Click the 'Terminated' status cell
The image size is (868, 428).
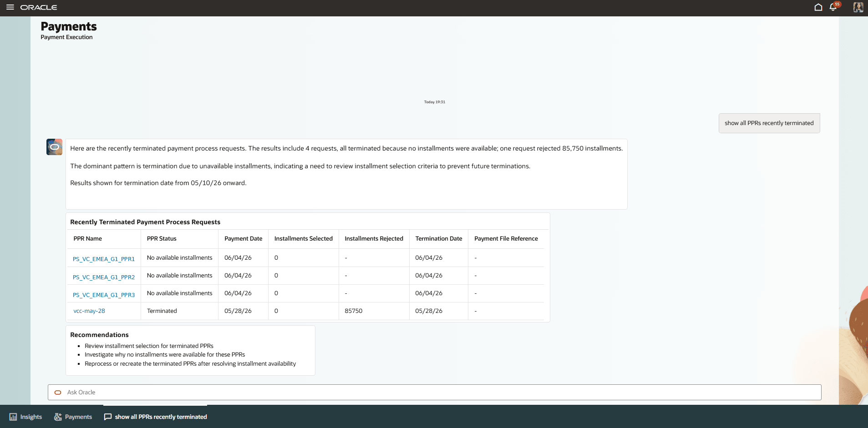tap(162, 311)
